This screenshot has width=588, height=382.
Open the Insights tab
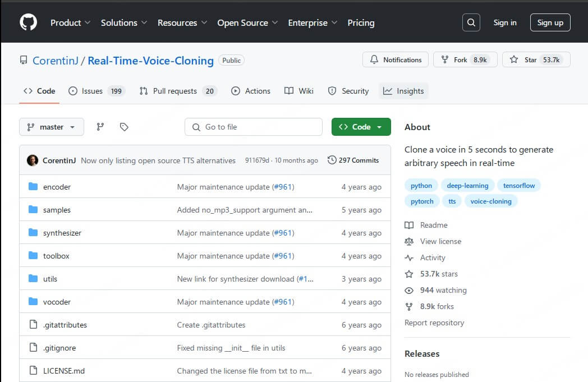point(403,91)
